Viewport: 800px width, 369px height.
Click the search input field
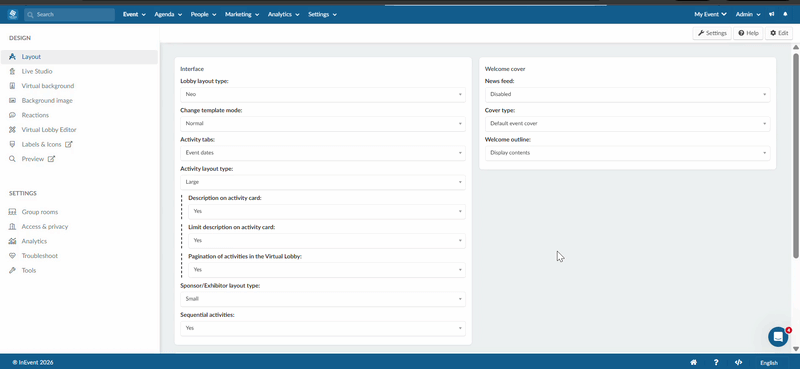(x=69, y=14)
